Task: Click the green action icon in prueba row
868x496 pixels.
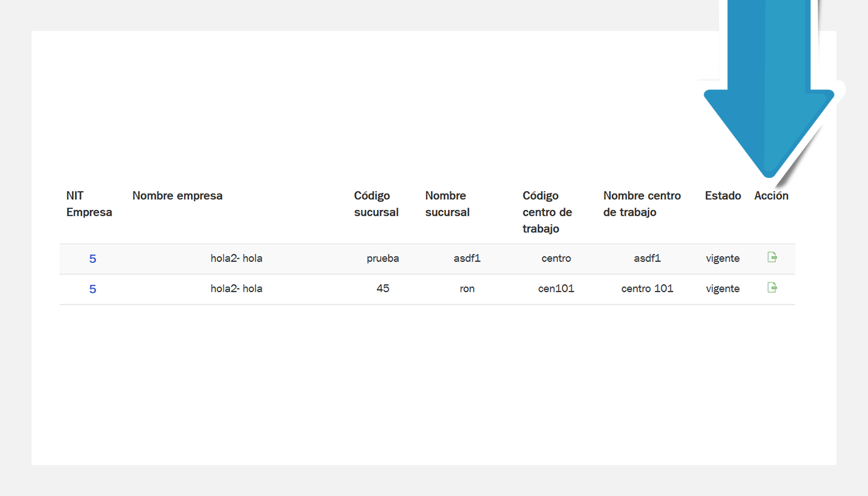Action: pos(772,257)
